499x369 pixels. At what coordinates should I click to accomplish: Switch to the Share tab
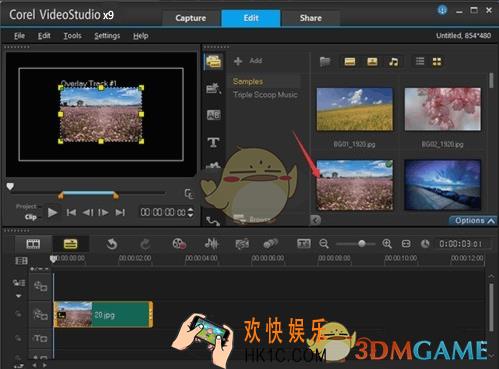click(310, 18)
